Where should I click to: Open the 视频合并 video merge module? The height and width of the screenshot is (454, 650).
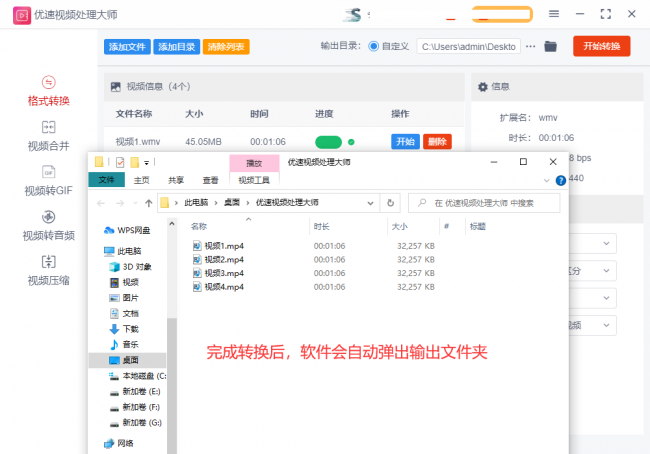coord(49,136)
